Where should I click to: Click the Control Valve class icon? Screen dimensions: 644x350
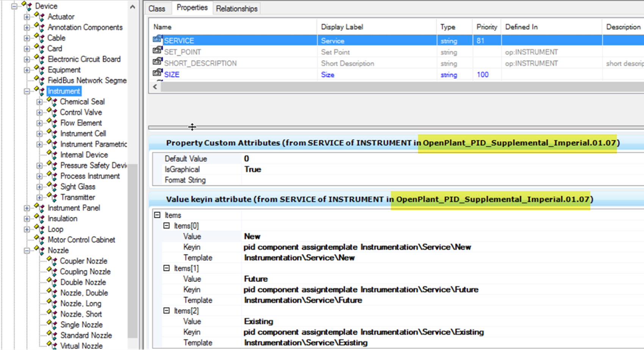tap(52, 112)
